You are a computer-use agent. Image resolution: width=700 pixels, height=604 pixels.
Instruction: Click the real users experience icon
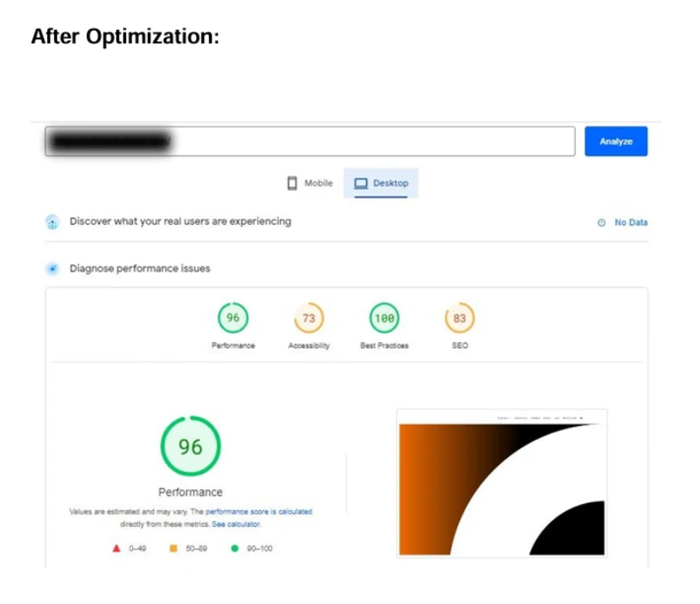pyautogui.click(x=52, y=221)
